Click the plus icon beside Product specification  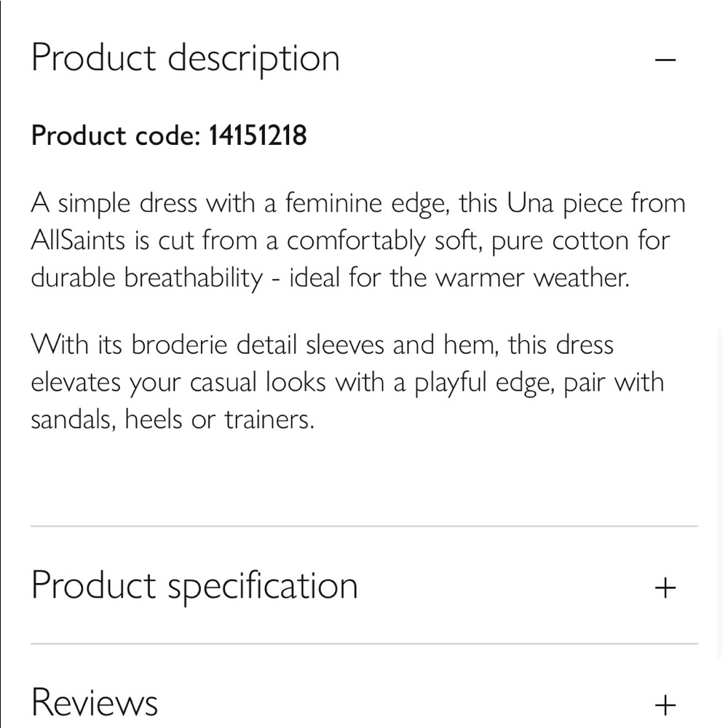(x=665, y=587)
